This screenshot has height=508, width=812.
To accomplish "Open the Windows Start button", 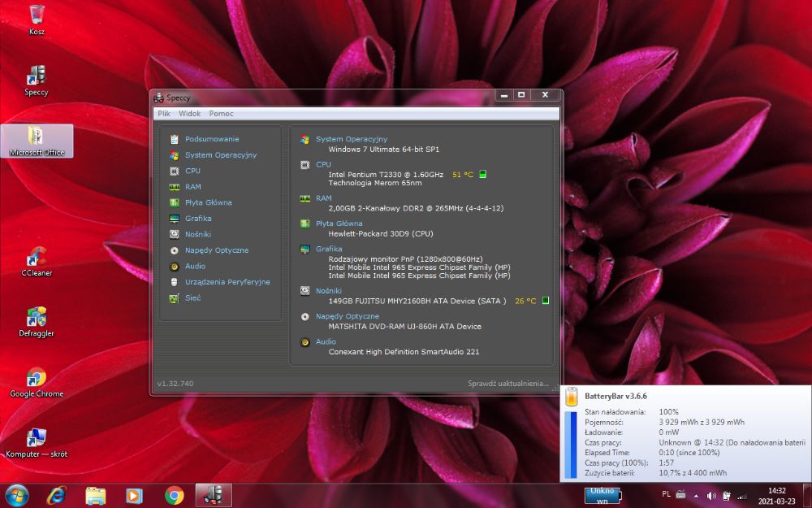I will pyautogui.click(x=16, y=495).
